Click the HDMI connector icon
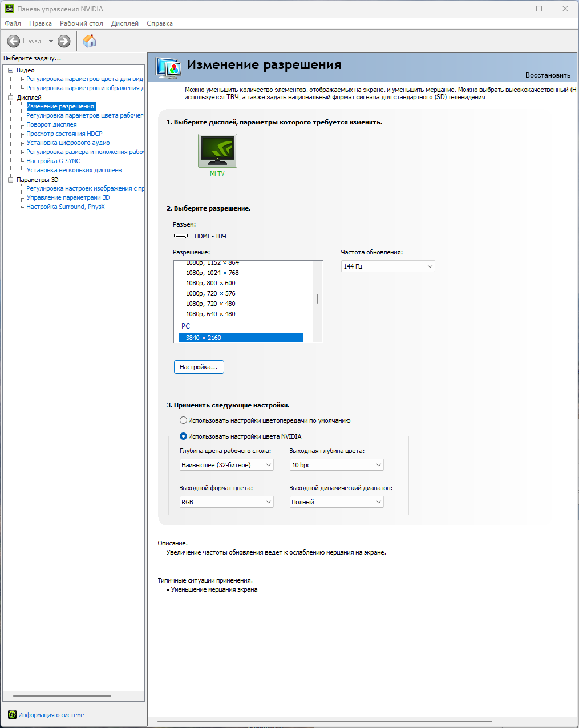 tap(181, 236)
